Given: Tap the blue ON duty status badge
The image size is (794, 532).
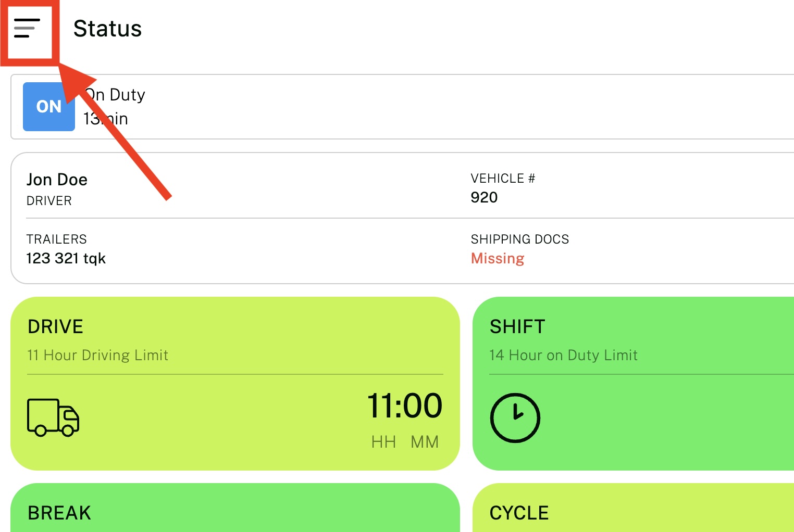Looking at the screenshot, I should [48, 106].
